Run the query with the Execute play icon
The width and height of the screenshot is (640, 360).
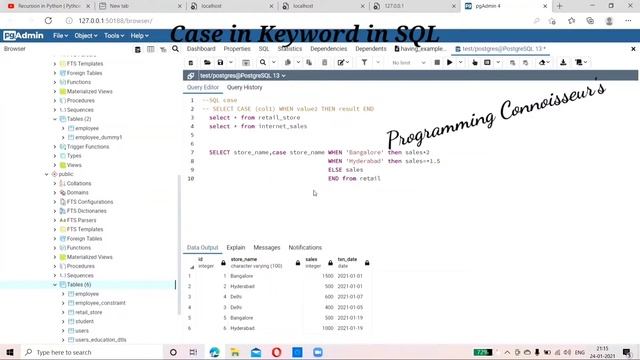[x=449, y=62]
